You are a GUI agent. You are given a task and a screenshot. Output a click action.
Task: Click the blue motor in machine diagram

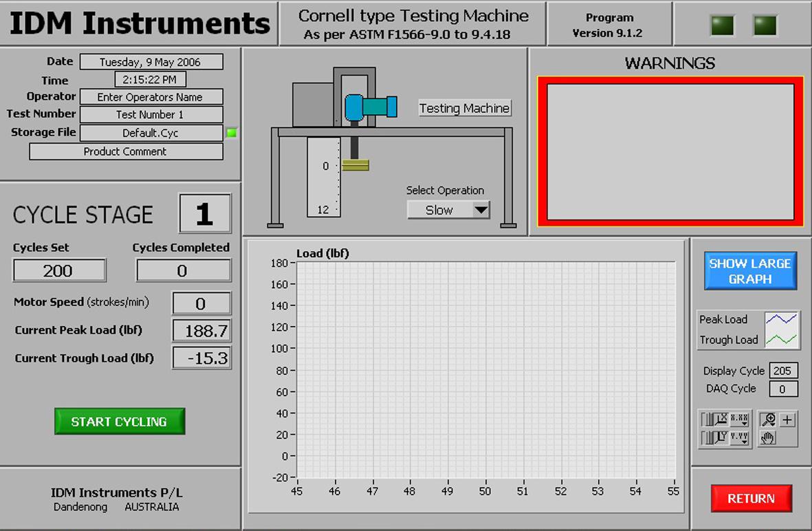point(370,107)
